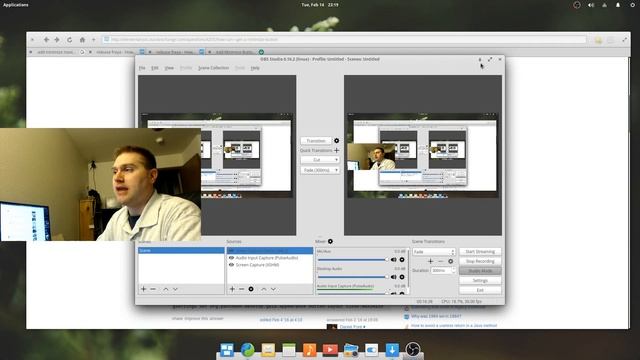Open OBS Settings button

pyautogui.click(x=480, y=280)
